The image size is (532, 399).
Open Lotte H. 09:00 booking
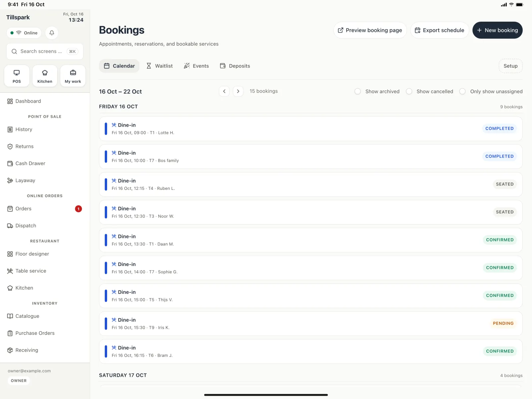[x=311, y=129]
